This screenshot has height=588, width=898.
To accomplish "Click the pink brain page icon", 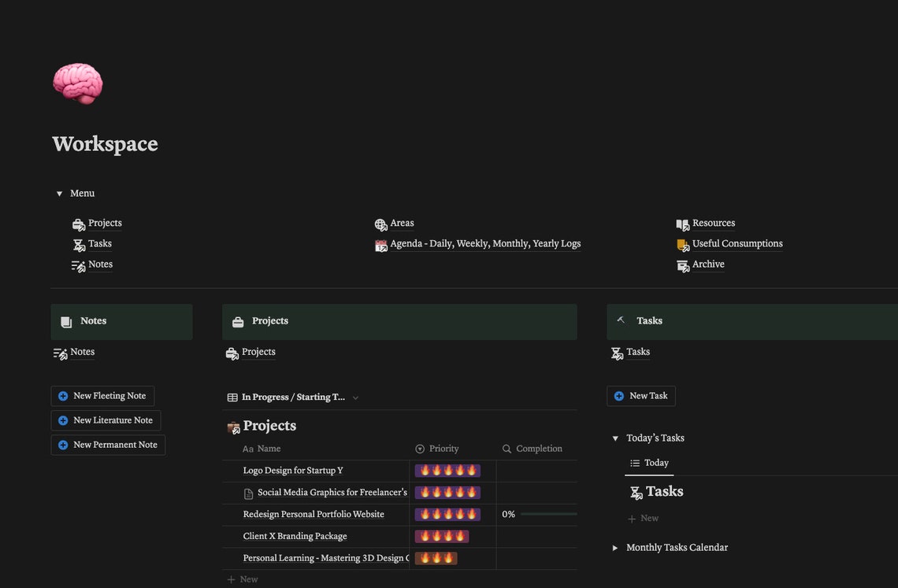I will coord(78,83).
